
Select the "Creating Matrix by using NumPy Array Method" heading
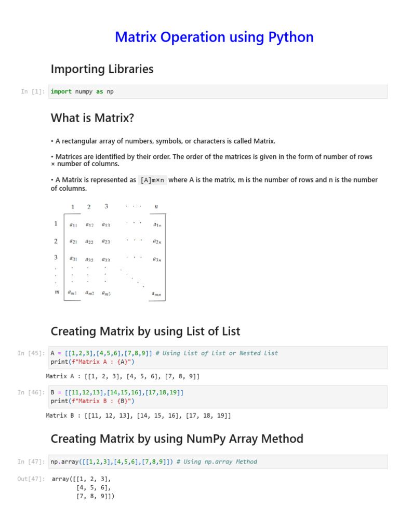(177, 439)
